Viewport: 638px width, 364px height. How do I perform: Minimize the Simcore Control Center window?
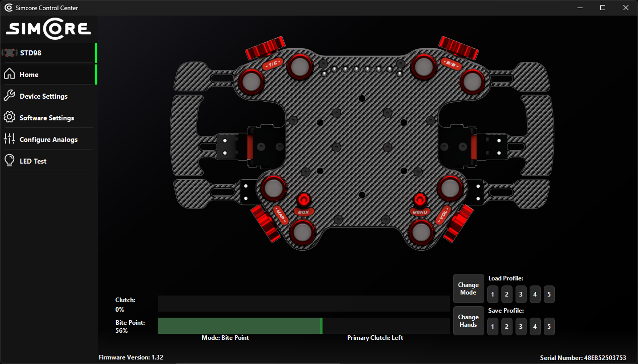click(x=580, y=8)
